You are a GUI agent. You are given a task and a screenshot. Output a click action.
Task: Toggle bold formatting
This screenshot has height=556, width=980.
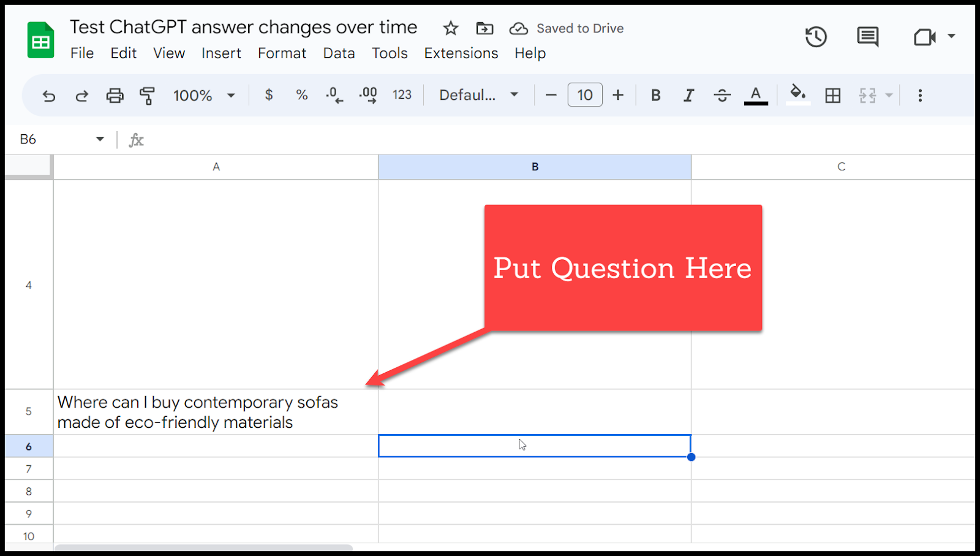pyautogui.click(x=655, y=96)
